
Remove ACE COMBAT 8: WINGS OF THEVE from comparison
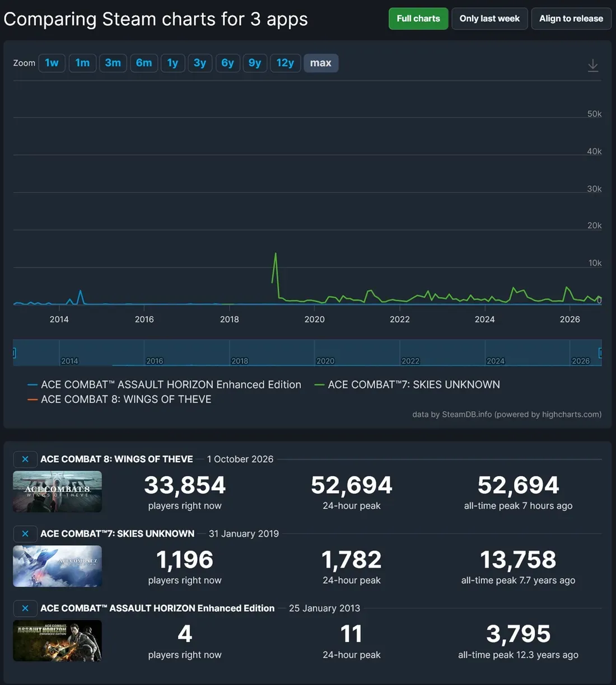[25, 459]
